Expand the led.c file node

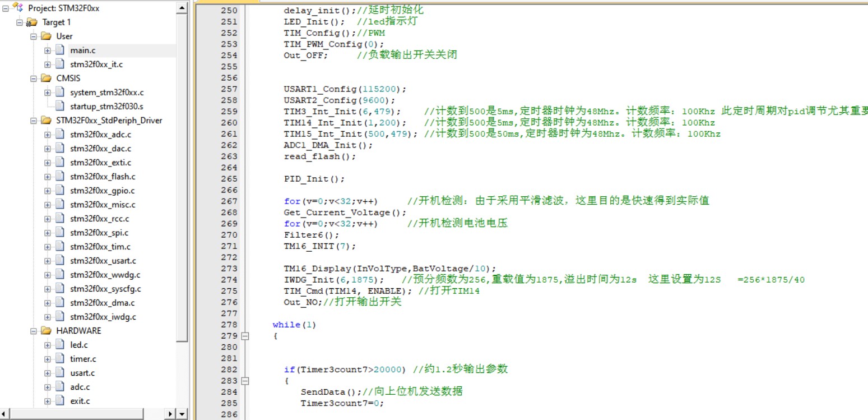coord(48,345)
